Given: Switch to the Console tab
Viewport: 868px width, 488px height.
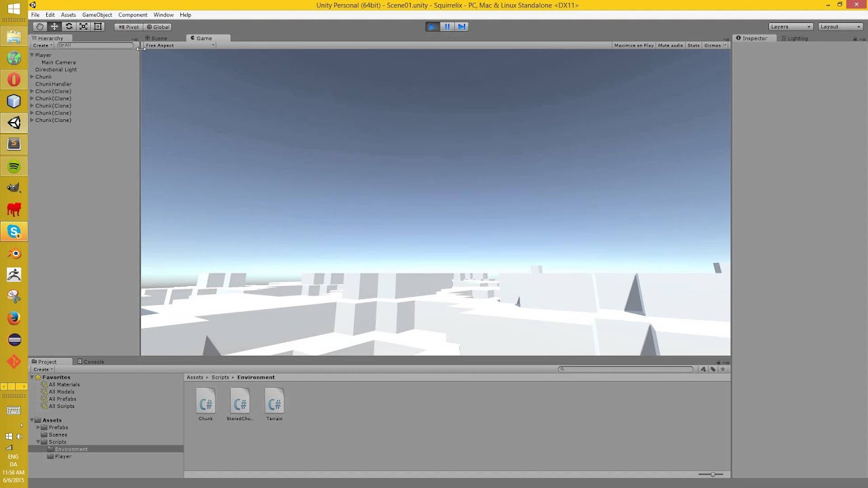Looking at the screenshot, I should [x=91, y=362].
